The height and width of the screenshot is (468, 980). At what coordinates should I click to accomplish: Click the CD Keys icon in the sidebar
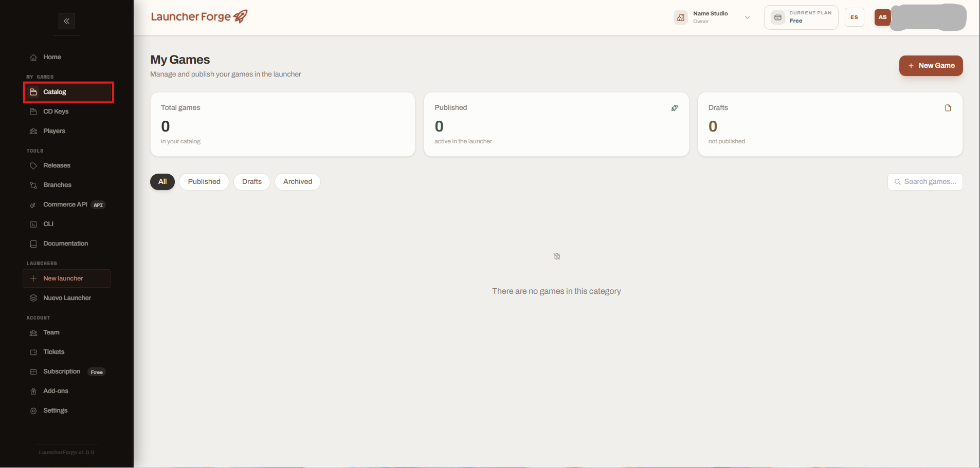33,111
